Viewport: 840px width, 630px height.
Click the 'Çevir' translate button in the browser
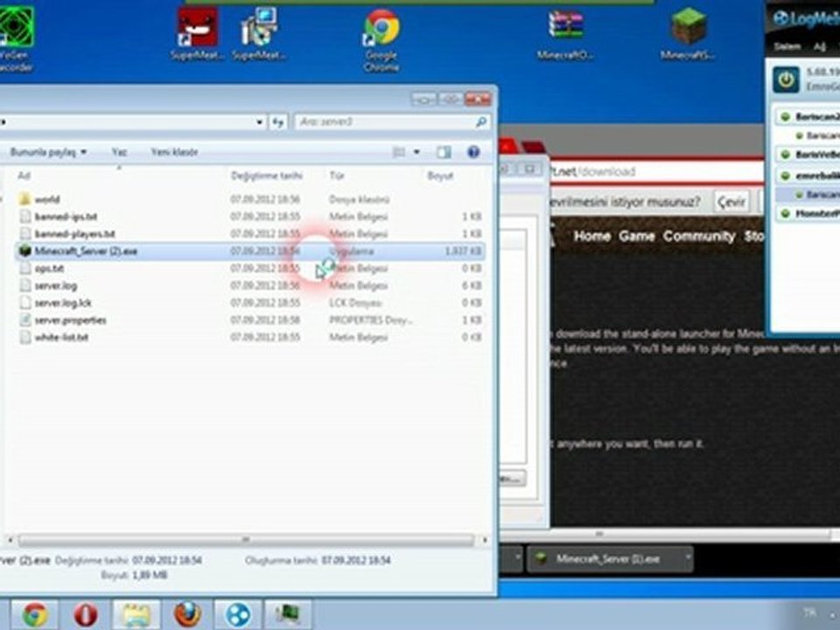coord(731,202)
